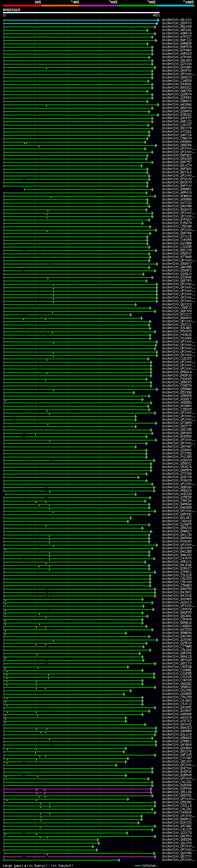Click the query end position 482
The image size is (197, 868).
(155, 15)
